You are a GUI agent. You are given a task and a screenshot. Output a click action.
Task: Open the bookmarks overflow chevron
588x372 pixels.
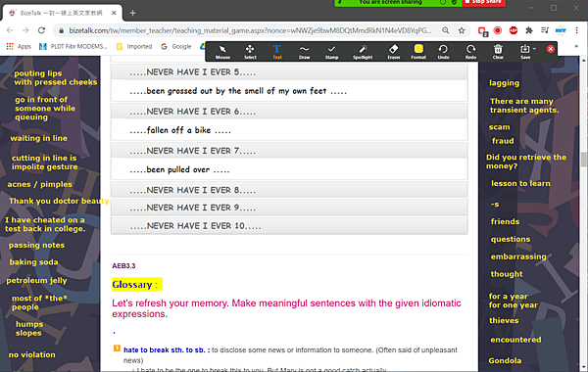coord(576,46)
